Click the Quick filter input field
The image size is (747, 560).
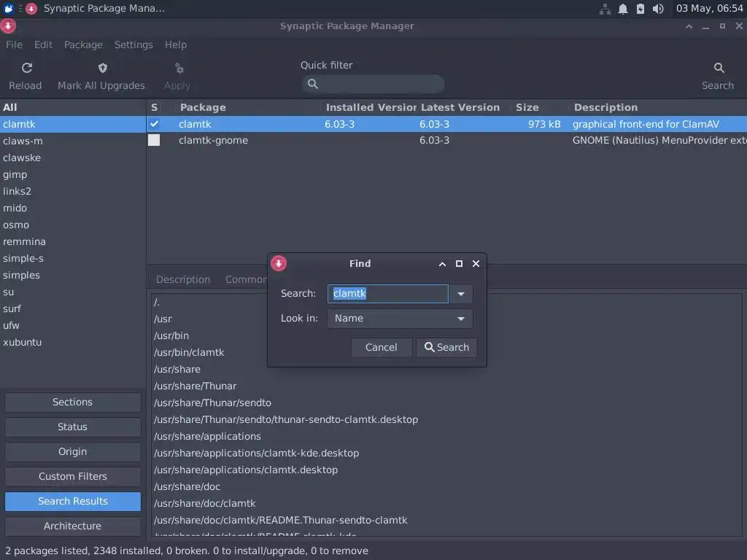pos(373,84)
